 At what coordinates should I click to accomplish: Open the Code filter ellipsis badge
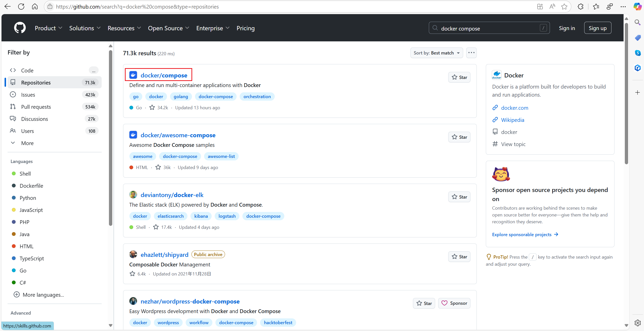coord(94,70)
